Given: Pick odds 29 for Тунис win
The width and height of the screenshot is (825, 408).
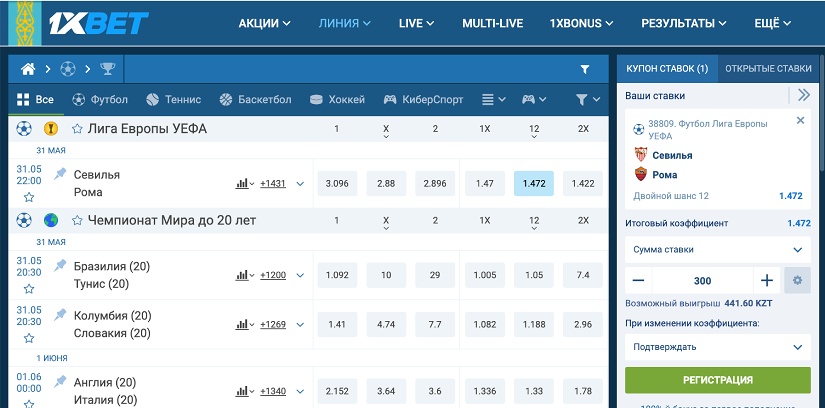Looking at the screenshot, I should point(435,275).
